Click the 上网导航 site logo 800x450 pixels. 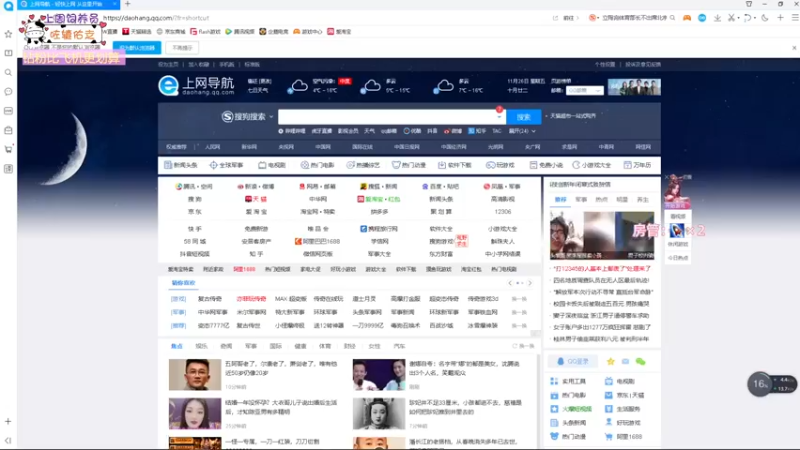(x=196, y=86)
